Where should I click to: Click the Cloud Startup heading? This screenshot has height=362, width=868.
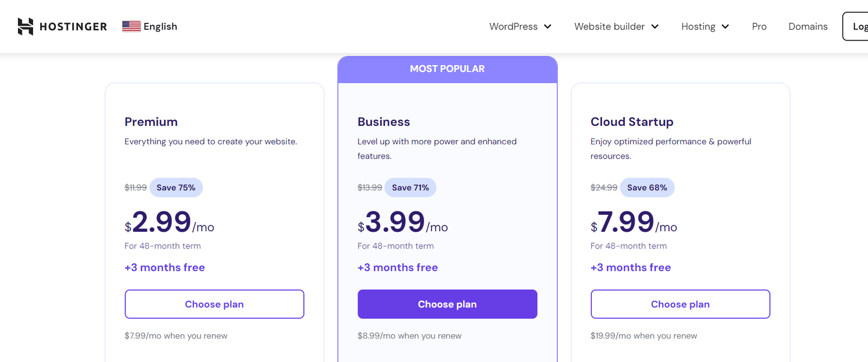631,122
